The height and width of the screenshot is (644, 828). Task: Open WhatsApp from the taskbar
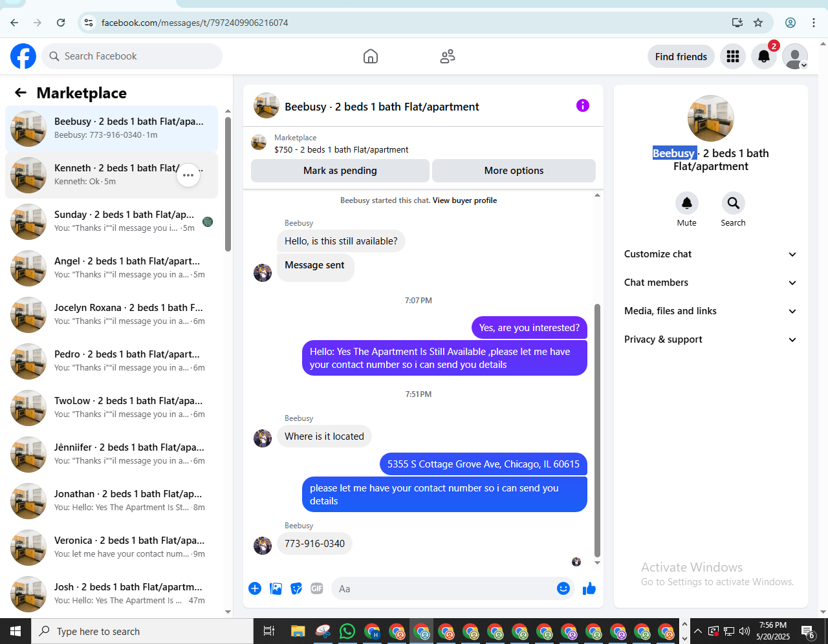(x=347, y=631)
